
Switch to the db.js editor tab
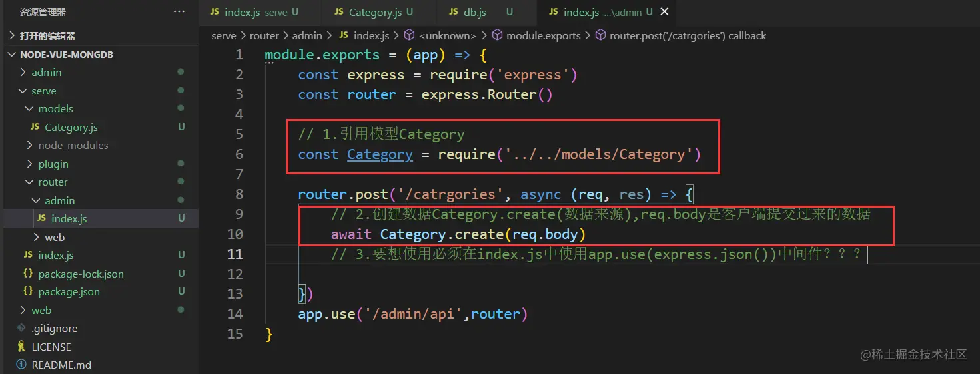pos(487,12)
